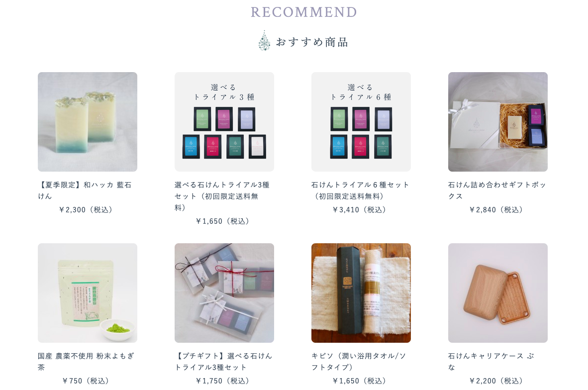Image resolution: width=588 pixels, height=390 pixels.
Task: Open the 石けんトライアル6種セット title link
Action: tap(360, 191)
